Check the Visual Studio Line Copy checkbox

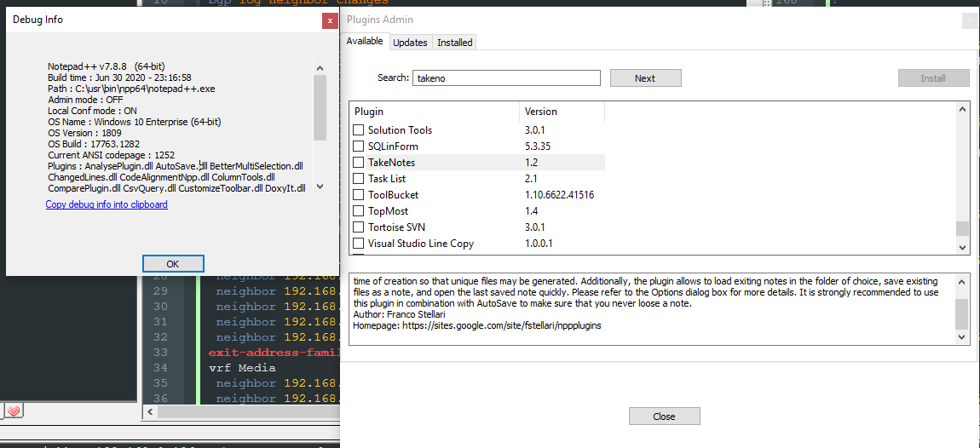(358, 243)
